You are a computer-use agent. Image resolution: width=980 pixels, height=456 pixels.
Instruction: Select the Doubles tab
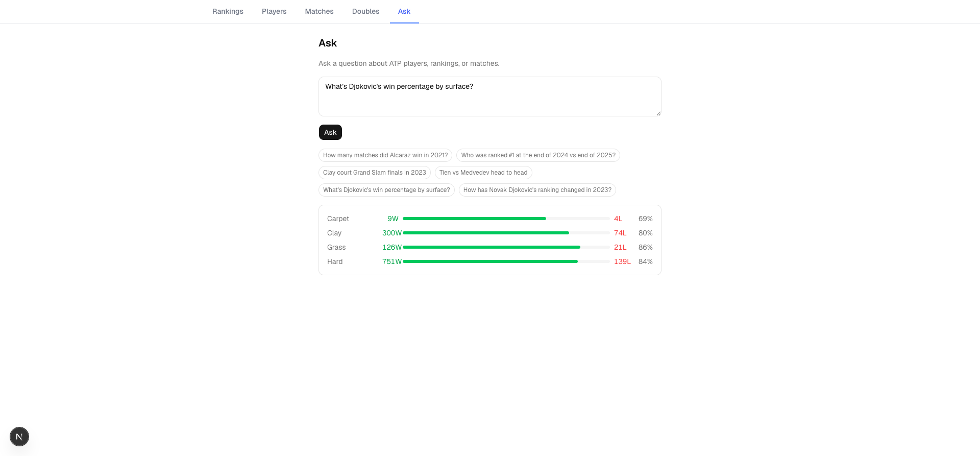pyautogui.click(x=365, y=11)
